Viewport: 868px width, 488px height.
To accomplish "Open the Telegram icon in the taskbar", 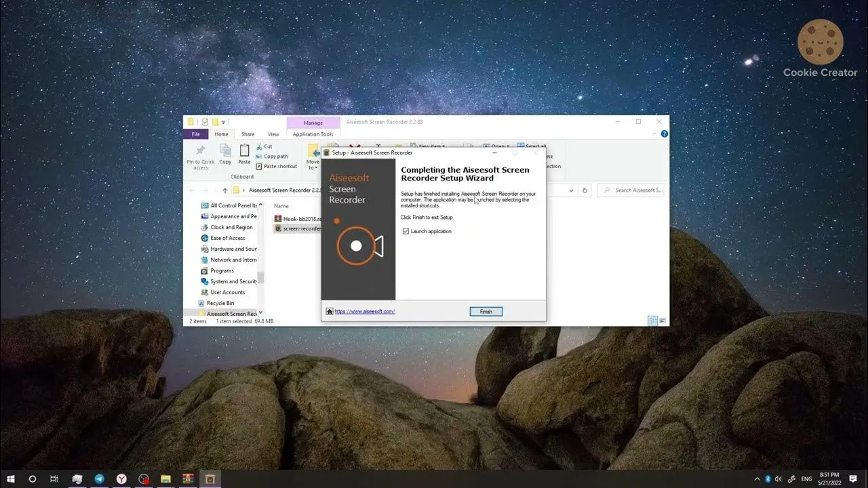I will tap(100, 479).
